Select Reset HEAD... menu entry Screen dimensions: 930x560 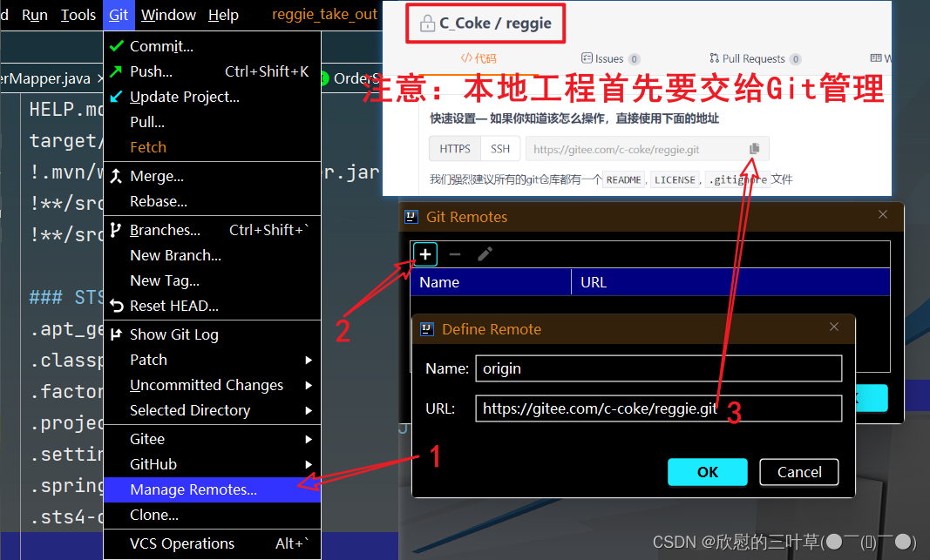pyautogui.click(x=213, y=306)
